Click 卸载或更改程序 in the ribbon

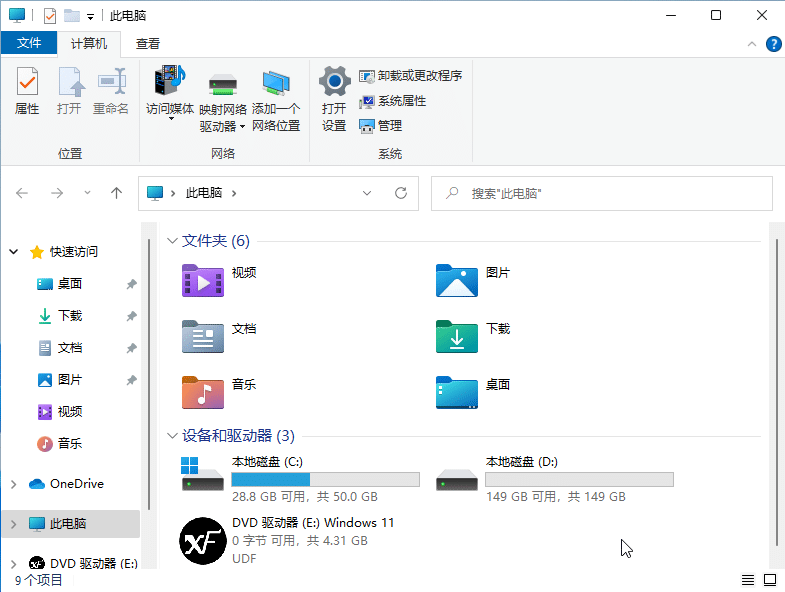pos(411,76)
